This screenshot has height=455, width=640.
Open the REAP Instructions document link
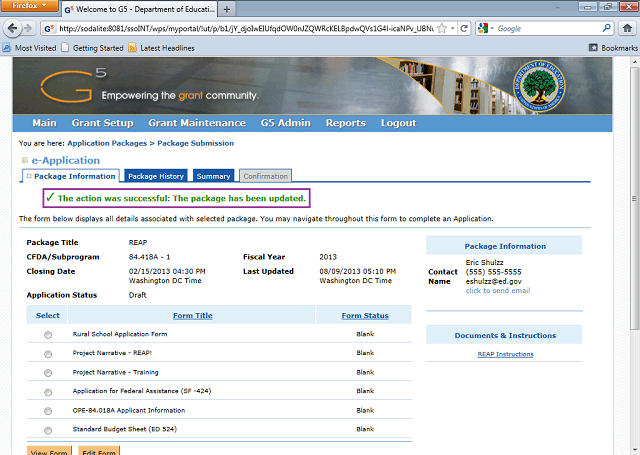pyautogui.click(x=505, y=354)
